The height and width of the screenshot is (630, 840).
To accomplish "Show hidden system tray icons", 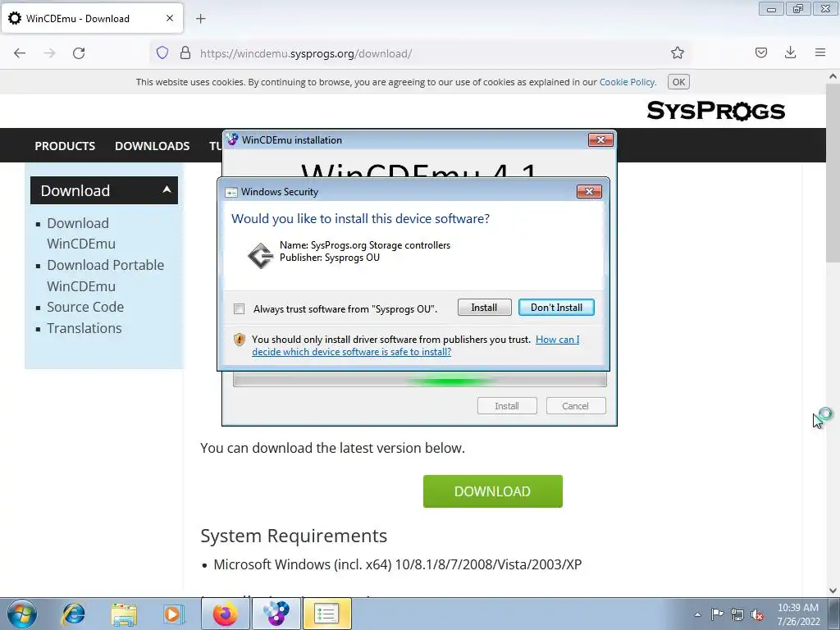I will point(697,614).
